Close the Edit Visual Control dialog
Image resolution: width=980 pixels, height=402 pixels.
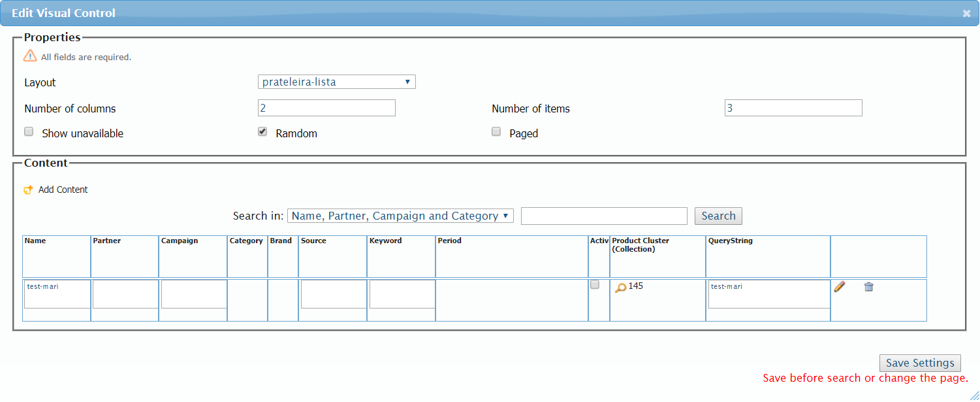coord(966,13)
